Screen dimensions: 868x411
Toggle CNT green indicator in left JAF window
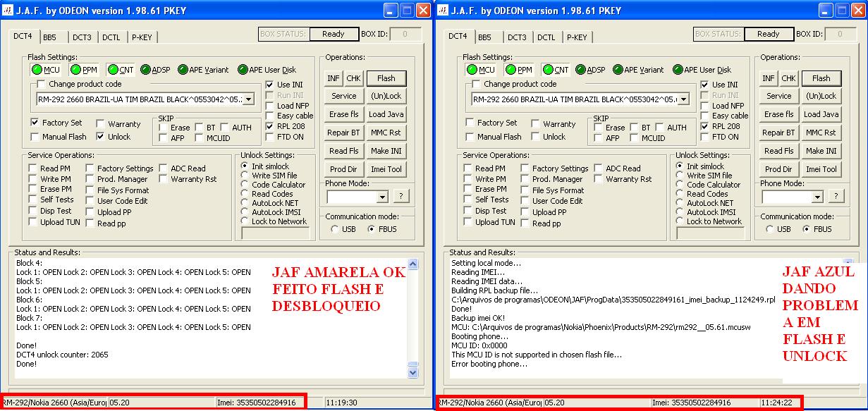pyautogui.click(x=113, y=70)
